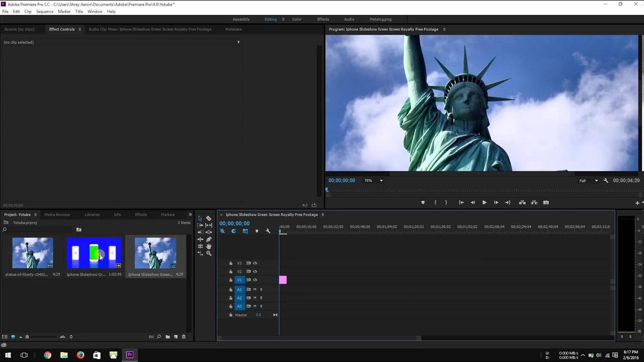Create new bin in project panel
The image size is (644, 362).
coord(168,337)
